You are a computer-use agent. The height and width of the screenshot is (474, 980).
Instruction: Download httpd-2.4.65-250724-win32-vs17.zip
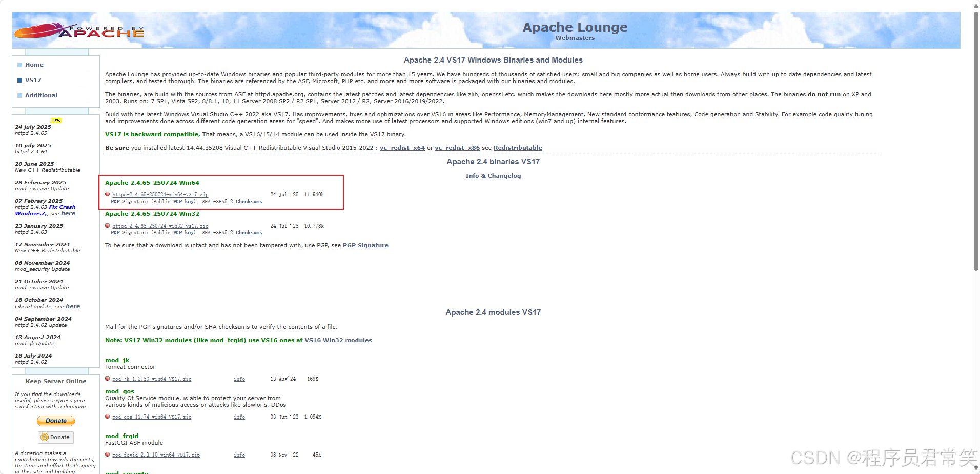(x=160, y=226)
